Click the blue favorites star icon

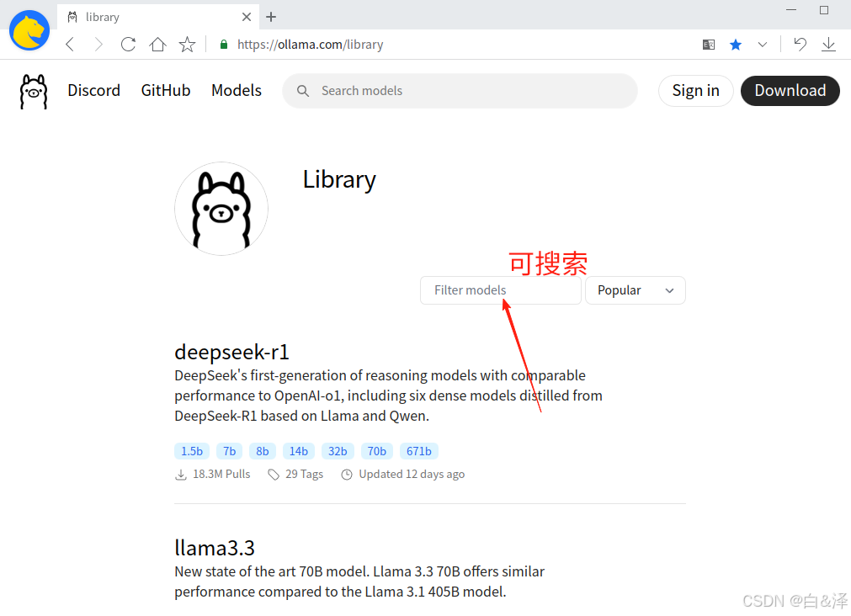(736, 45)
